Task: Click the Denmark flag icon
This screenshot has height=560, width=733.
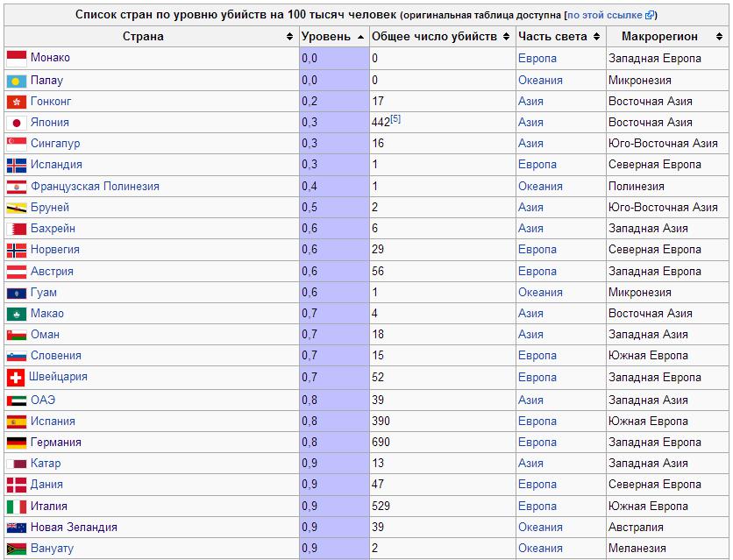Action: coord(16,485)
